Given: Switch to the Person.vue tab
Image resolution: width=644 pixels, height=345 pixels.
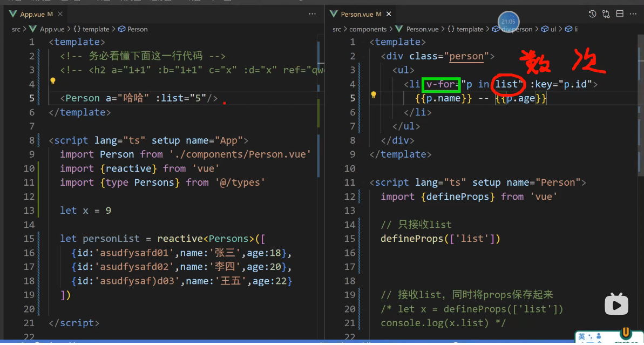Looking at the screenshot, I should [x=361, y=14].
